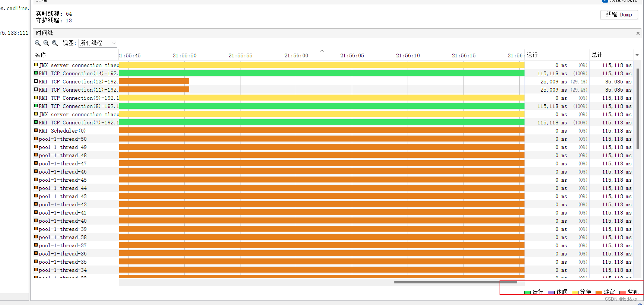644x305 pixels.
Task: Click state icon of RMI TCP Connection(9)
Action: pos(36,98)
